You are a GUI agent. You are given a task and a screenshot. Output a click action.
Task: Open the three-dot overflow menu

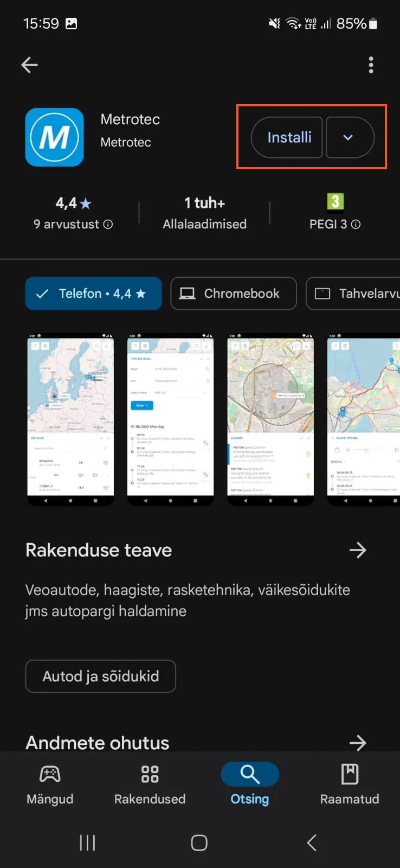pyautogui.click(x=371, y=65)
